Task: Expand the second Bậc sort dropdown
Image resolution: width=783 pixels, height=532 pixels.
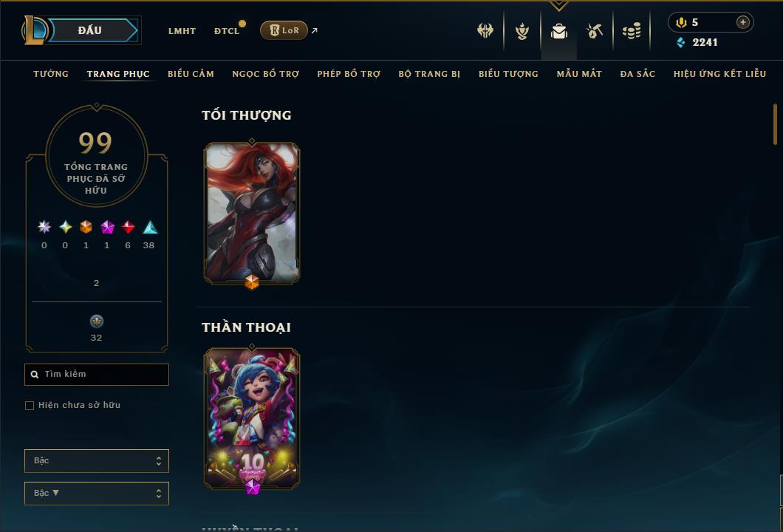Action: point(96,493)
